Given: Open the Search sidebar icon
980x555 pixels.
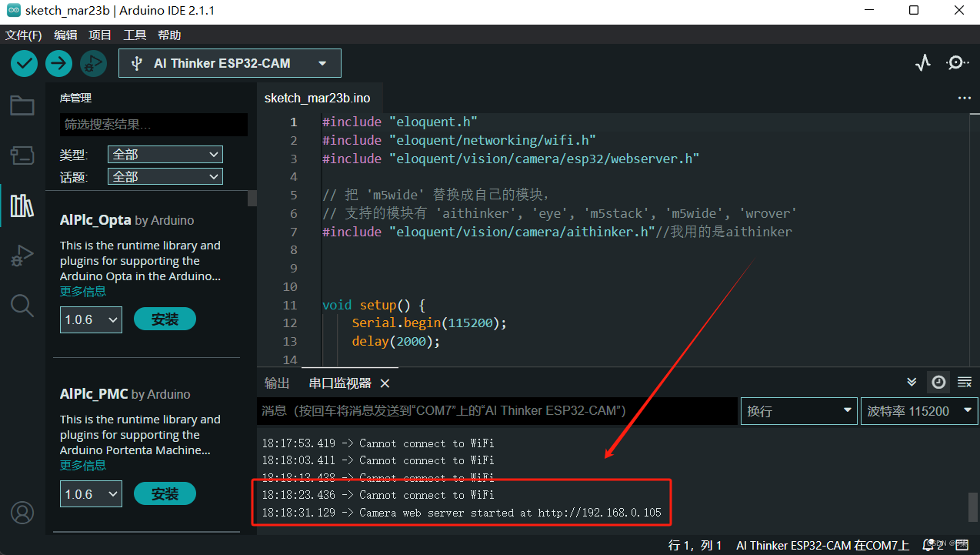Looking at the screenshot, I should coord(22,306).
